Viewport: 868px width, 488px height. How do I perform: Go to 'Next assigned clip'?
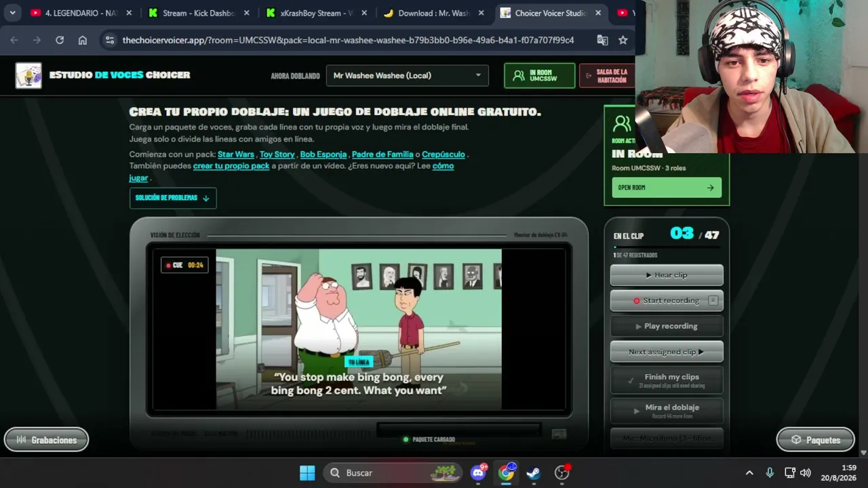point(667,352)
